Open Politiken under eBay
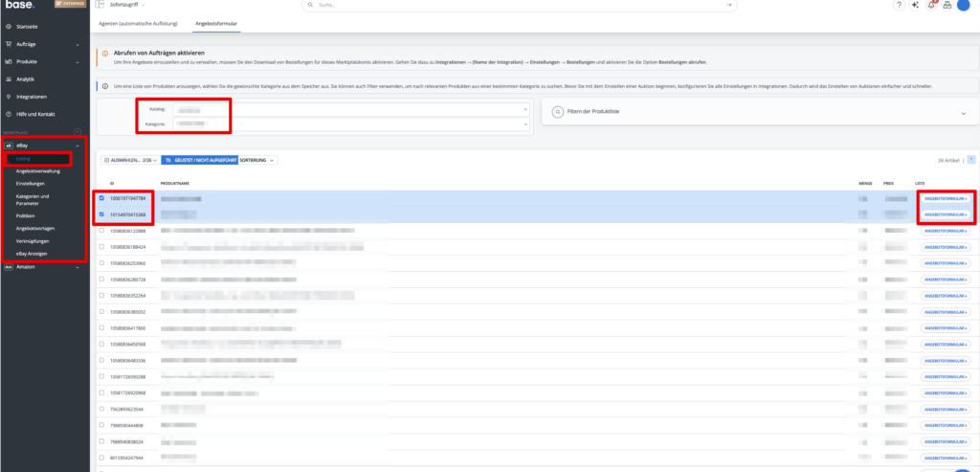980x472 pixels. click(25, 215)
